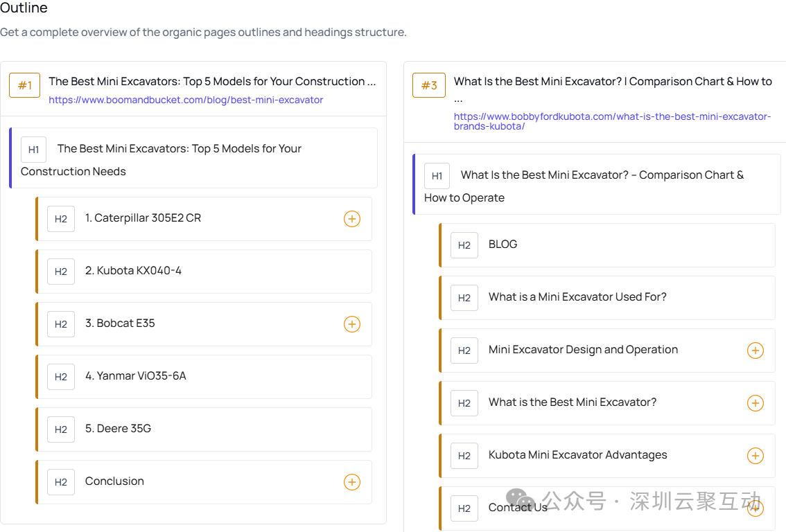The width and height of the screenshot is (786, 532).
Task: Click the H2 badge beside "BLOG"
Action: [x=464, y=245]
